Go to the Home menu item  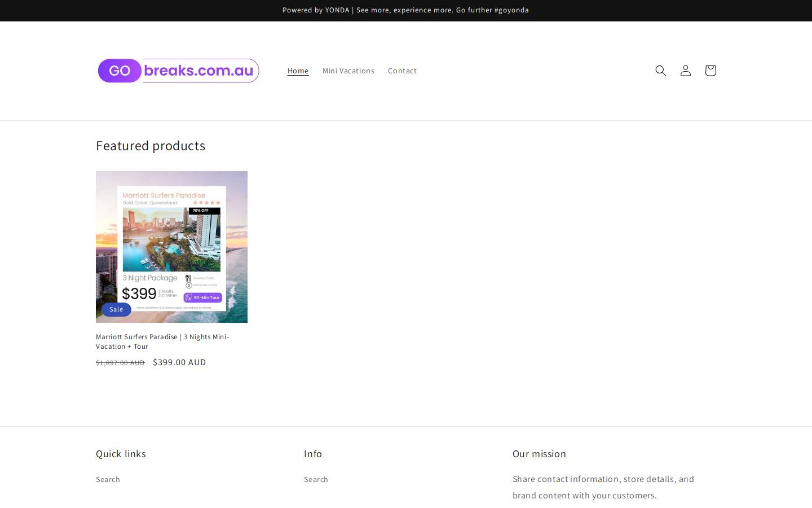(298, 71)
